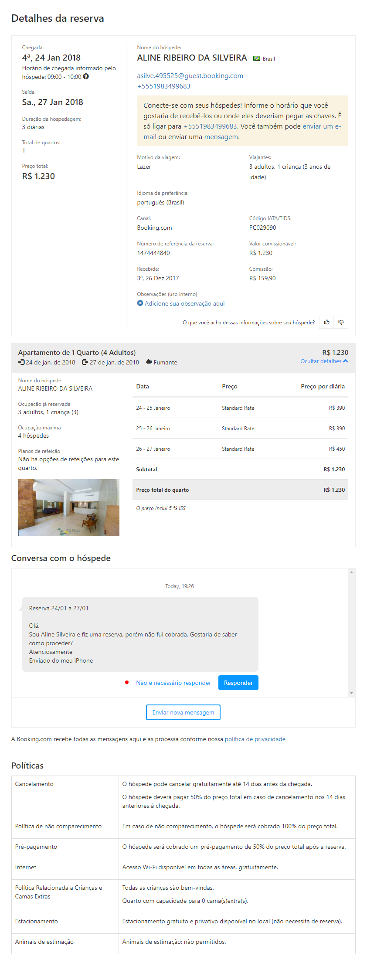Click the smoking room (Fumante) icon
Image resolution: width=367 pixels, height=980 pixels.
pos(149,362)
